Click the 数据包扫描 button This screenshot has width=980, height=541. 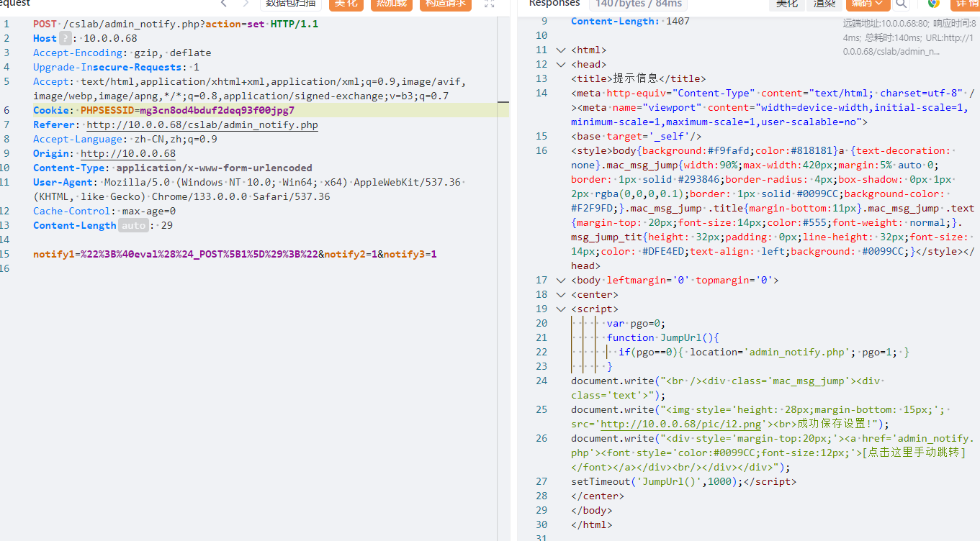pyautogui.click(x=291, y=4)
